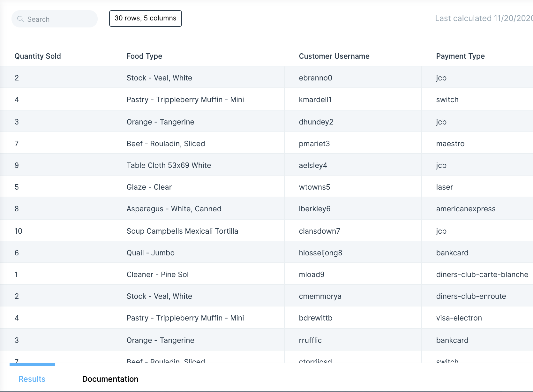Click the Last calculated timestamp text

click(483, 19)
